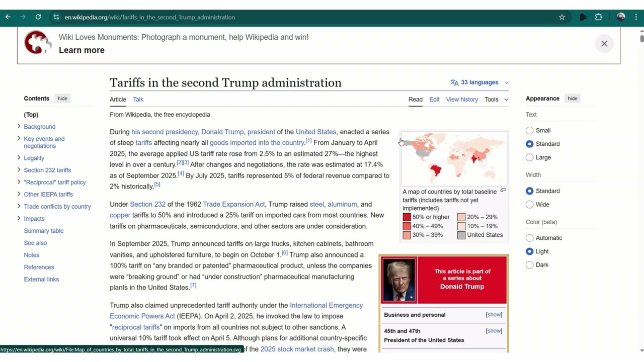Switch to the Article tab
This screenshot has height=362, width=644.
pyautogui.click(x=118, y=100)
